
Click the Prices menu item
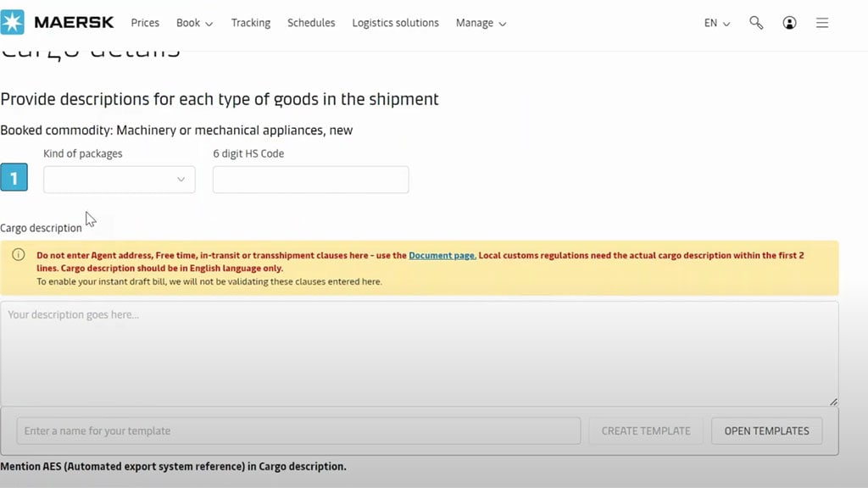click(x=144, y=23)
